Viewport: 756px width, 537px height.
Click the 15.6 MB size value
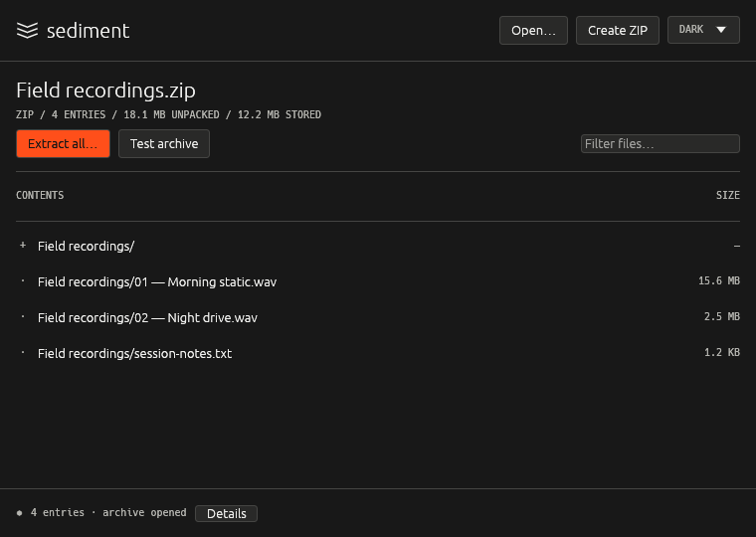719,280
